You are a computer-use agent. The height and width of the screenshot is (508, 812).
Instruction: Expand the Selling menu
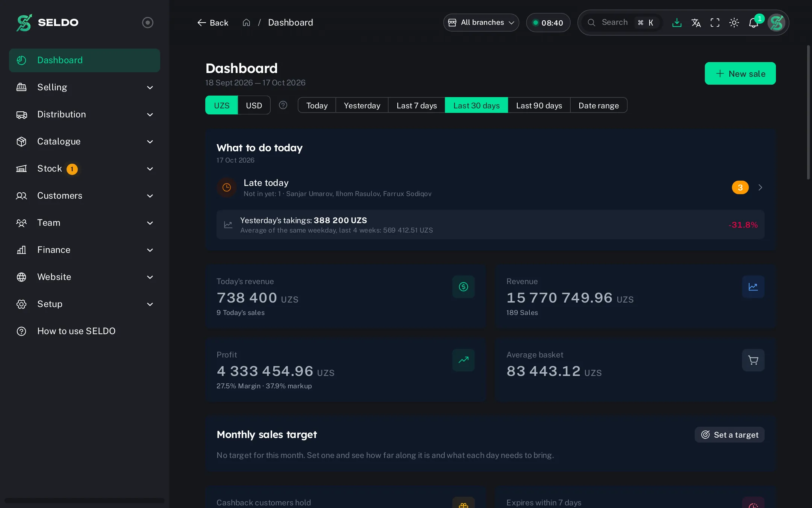tap(85, 87)
